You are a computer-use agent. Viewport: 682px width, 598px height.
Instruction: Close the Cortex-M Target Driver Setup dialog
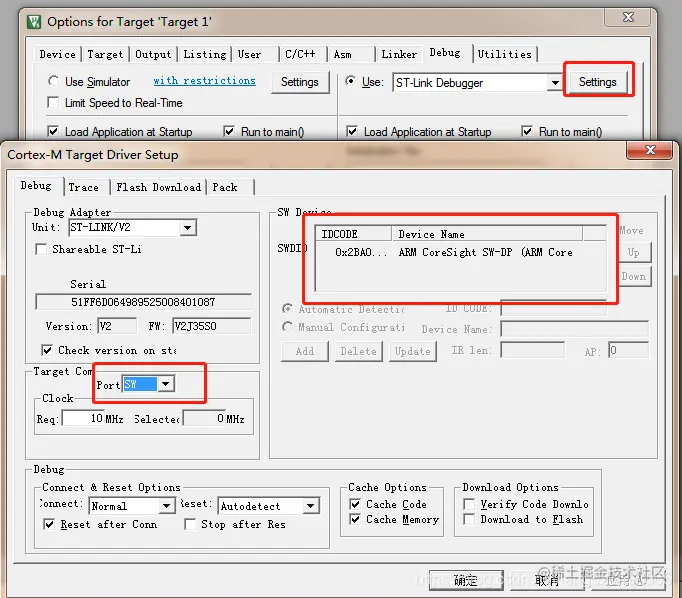click(650, 150)
